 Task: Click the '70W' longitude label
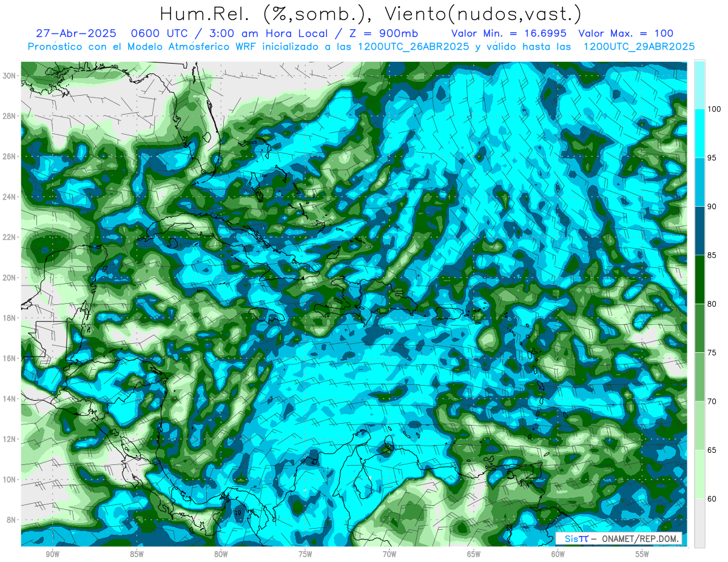(x=389, y=555)
